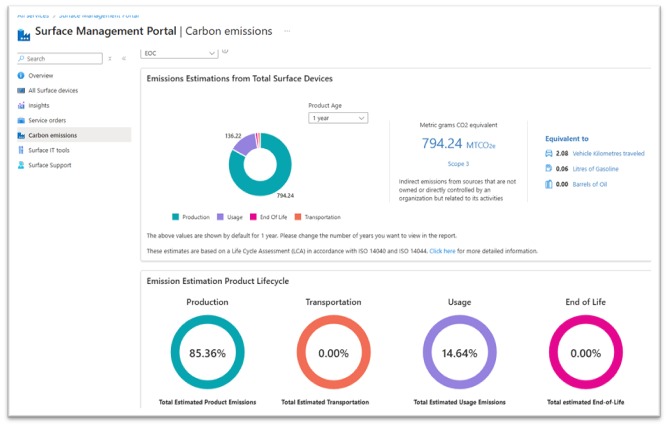Click the Production legend color swatch
668x427 pixels.
click(176, 217)
